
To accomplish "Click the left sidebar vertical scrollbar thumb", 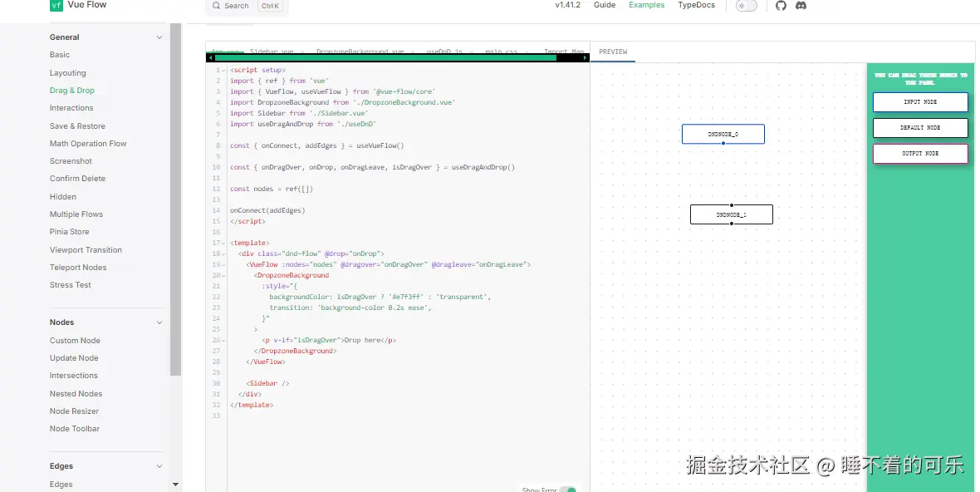I will 175,199.
